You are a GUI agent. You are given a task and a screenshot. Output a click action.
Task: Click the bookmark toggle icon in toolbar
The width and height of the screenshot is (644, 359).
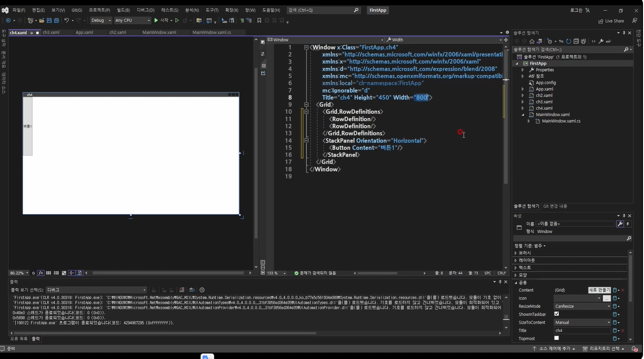click(259, 20)
